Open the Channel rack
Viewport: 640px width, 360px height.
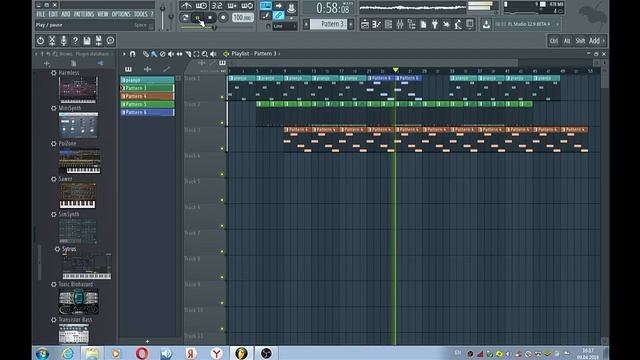click(388, 25)
